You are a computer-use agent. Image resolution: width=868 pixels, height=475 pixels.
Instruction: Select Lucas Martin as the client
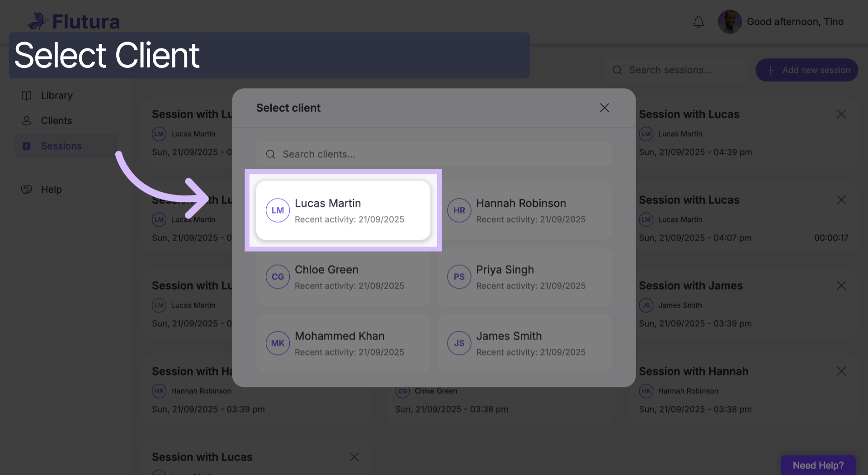(x=343, y=210)
